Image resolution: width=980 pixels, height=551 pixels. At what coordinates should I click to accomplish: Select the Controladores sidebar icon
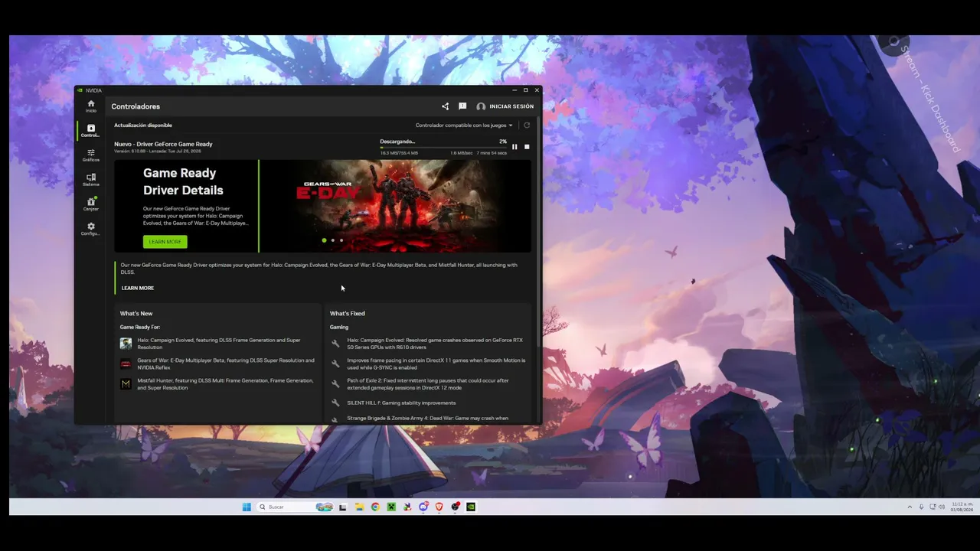click(x=91, y=130)
